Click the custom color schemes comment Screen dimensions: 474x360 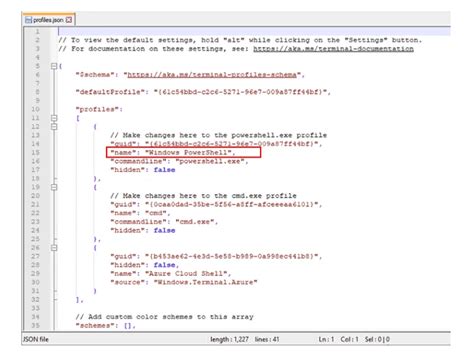pyautogui.click(x=164, y=317)
